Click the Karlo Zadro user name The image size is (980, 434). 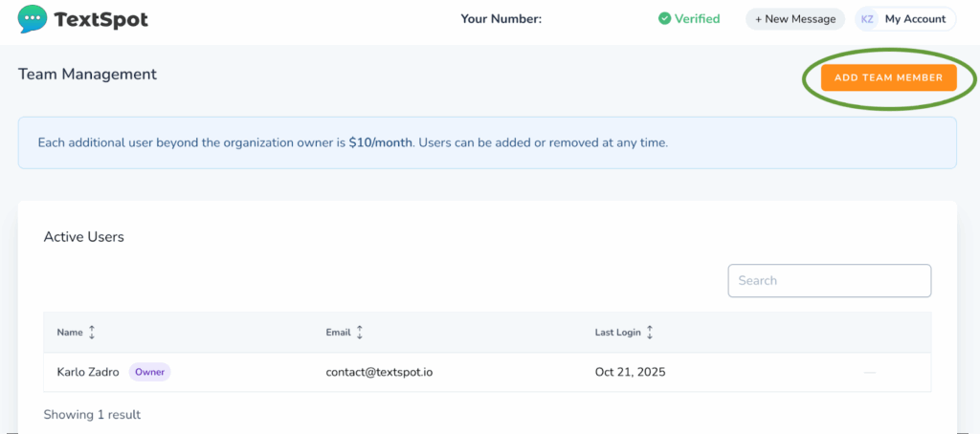tap(88, 372)
